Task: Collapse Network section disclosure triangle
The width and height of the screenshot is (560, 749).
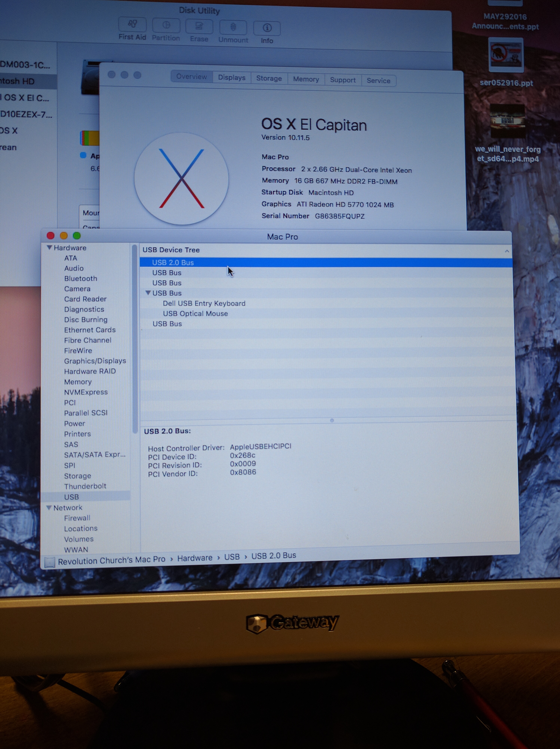Action: (x=49, y=508)
